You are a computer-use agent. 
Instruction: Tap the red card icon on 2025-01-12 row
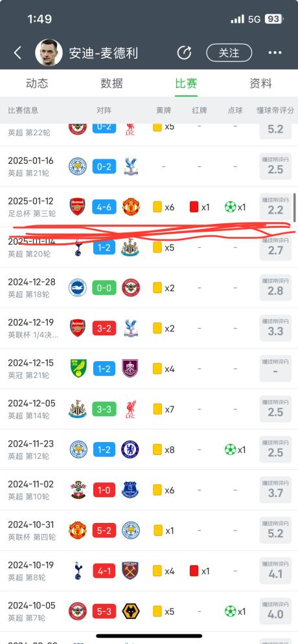coord(194,207)
